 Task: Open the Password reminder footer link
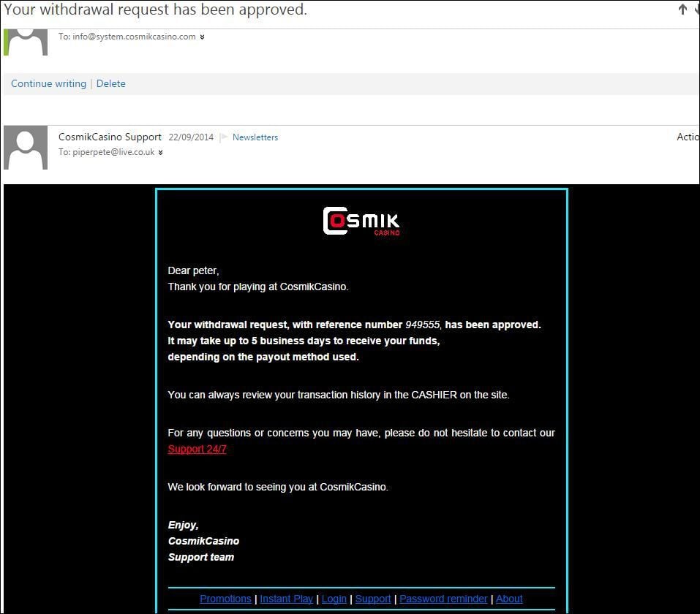pos(443,599)
